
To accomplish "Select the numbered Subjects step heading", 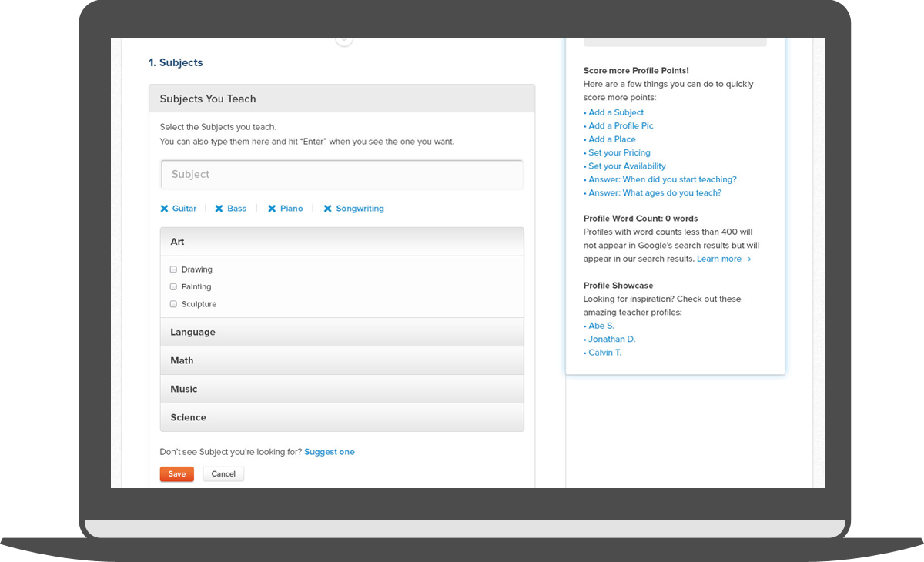I will [176, 62].
